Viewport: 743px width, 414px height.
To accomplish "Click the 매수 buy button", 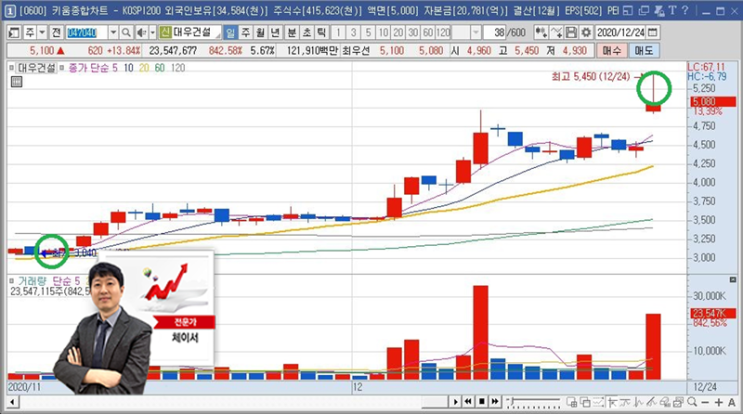I will pos(611,50).
